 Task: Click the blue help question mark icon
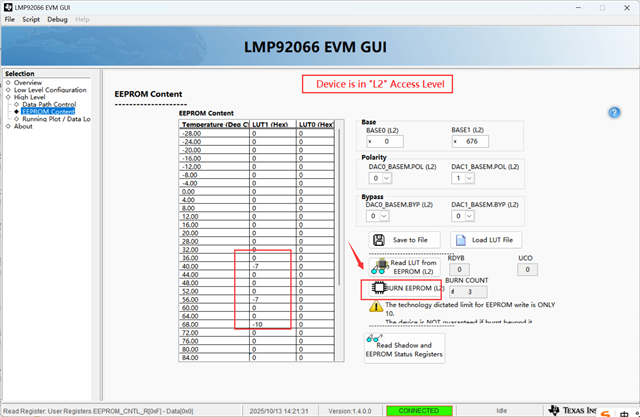pos(614,113)
